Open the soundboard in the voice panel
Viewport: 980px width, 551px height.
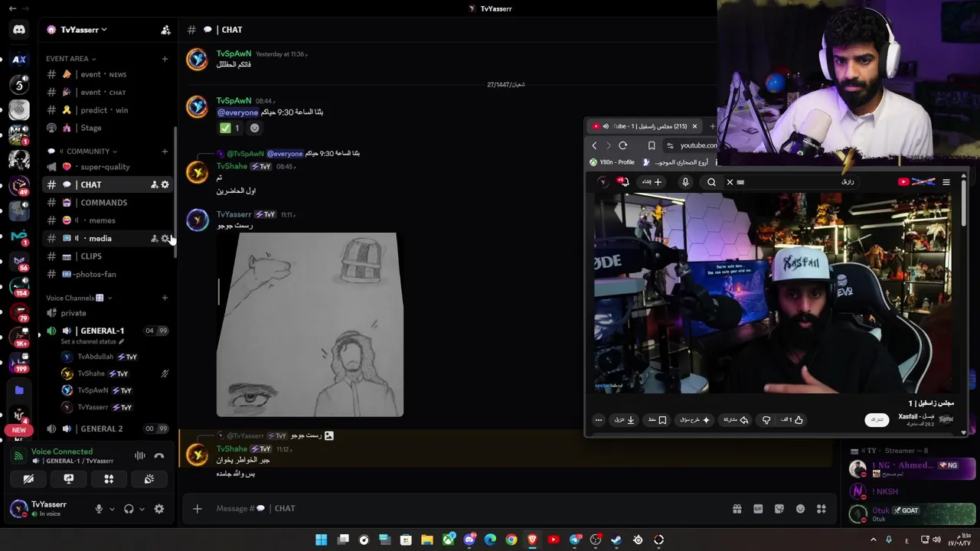click(x=149, y=479)
